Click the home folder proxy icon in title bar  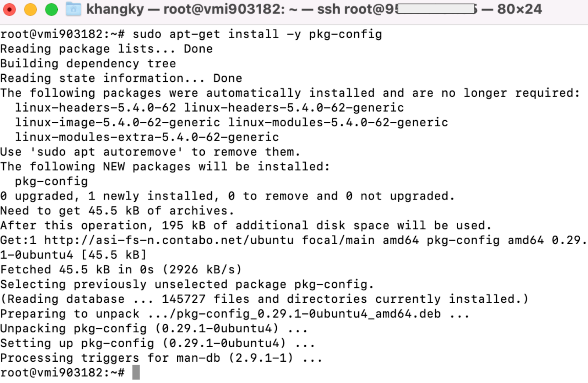pyautogui.click(x=73, y=9)
